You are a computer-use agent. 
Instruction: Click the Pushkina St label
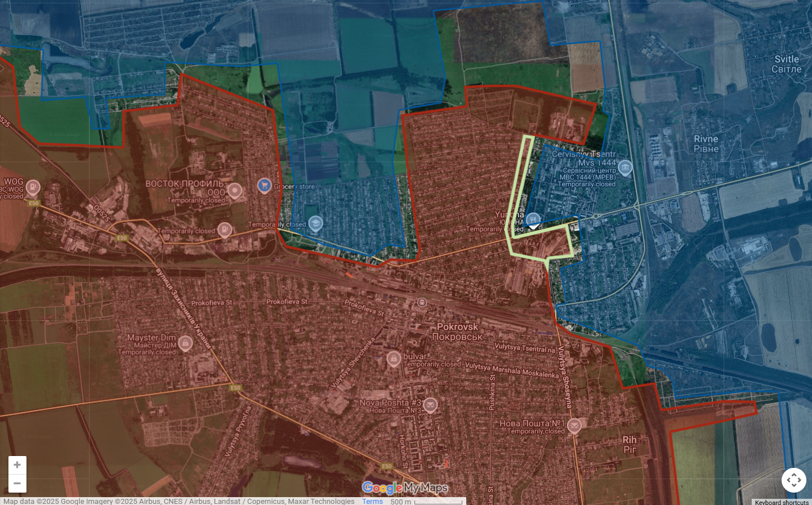[492, 392]
